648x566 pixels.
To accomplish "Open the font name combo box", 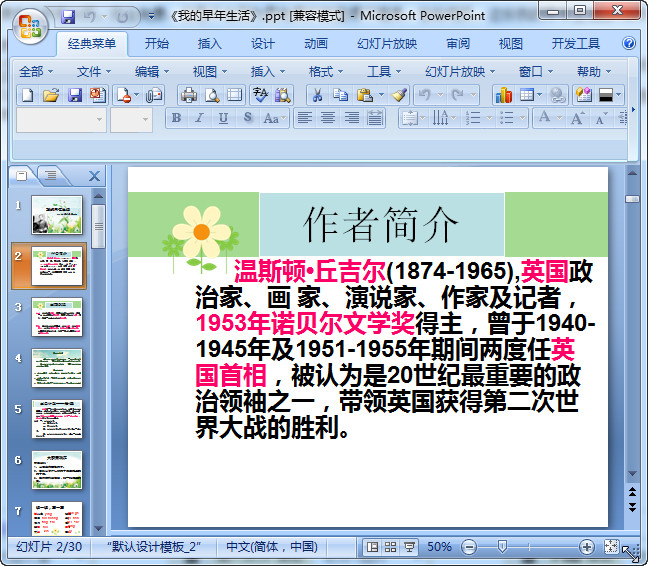I will tap(61, 118).
